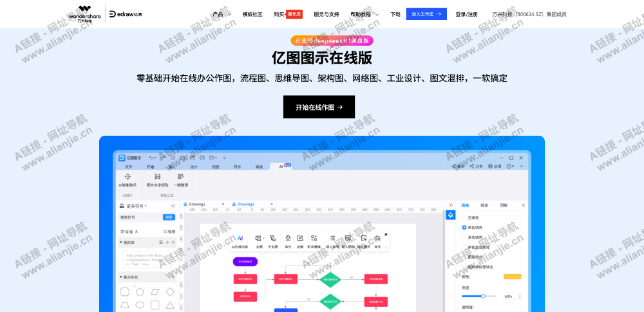Image resolution: width=644 pixels, height=312 pixels.
Task: Collapse the ribbon with up chevron
Action: point(522,166)
